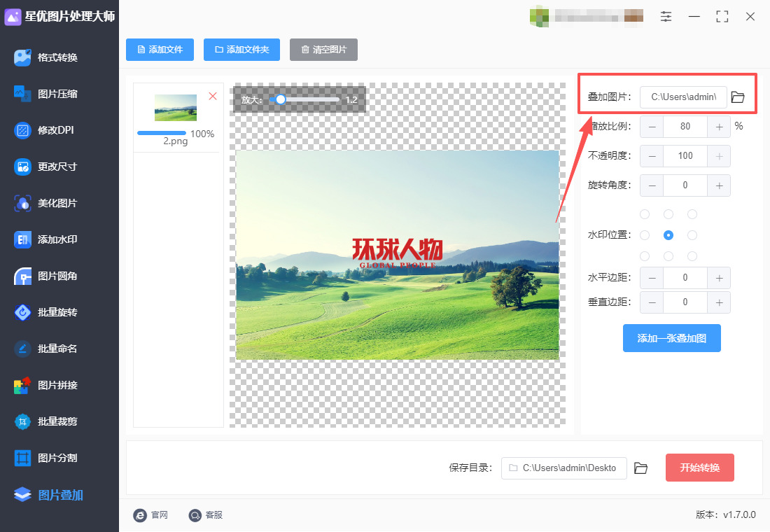The image size is (770, 532).
Task: Open the 修改DPI tool
Action: (x=44, y=130)
